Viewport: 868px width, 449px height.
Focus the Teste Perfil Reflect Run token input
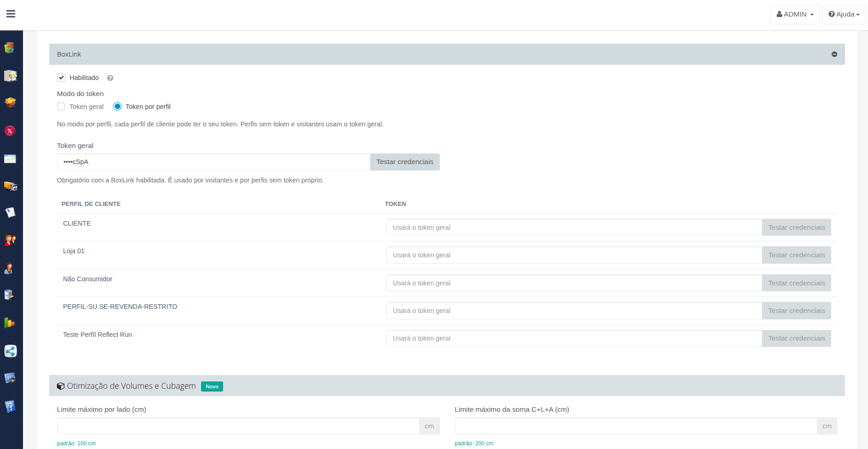click(574, 338)
